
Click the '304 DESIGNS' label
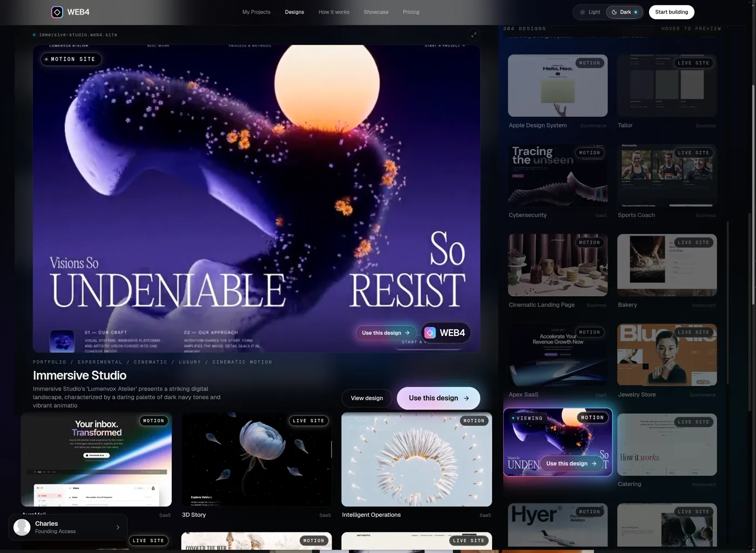click(524, 29)
